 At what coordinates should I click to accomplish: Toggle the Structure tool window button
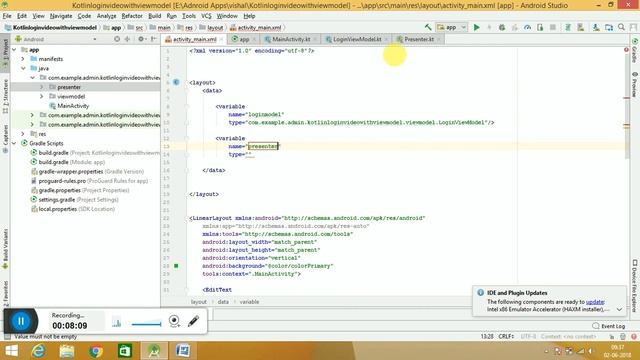[5, 97]
